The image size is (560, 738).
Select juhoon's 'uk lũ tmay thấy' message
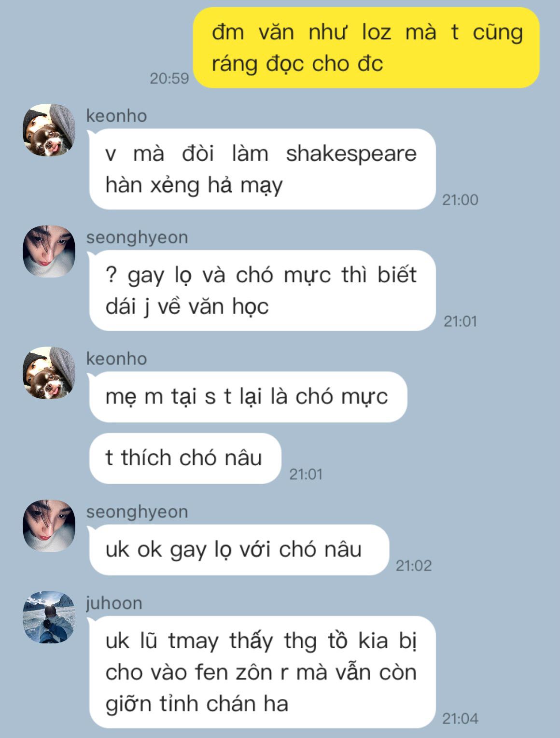(262, 672)
